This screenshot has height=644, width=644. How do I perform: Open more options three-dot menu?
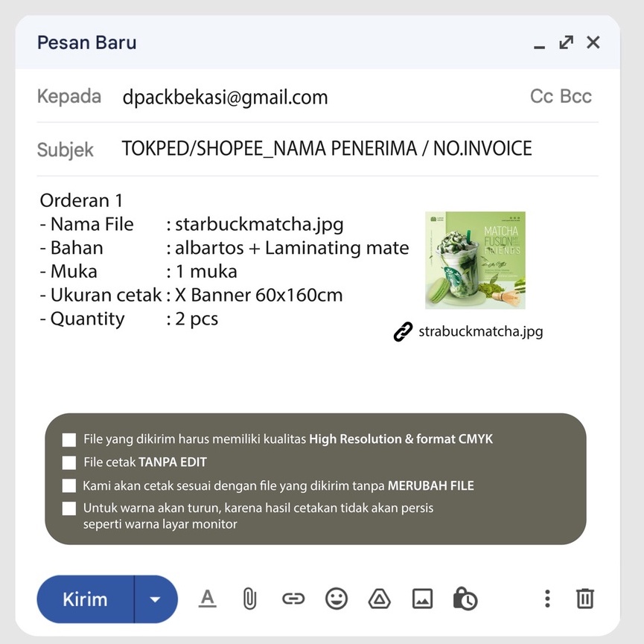(x=547, y=599)
